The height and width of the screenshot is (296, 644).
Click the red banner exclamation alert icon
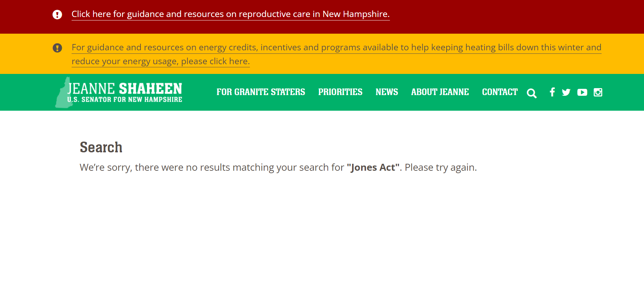click(57, 15)
